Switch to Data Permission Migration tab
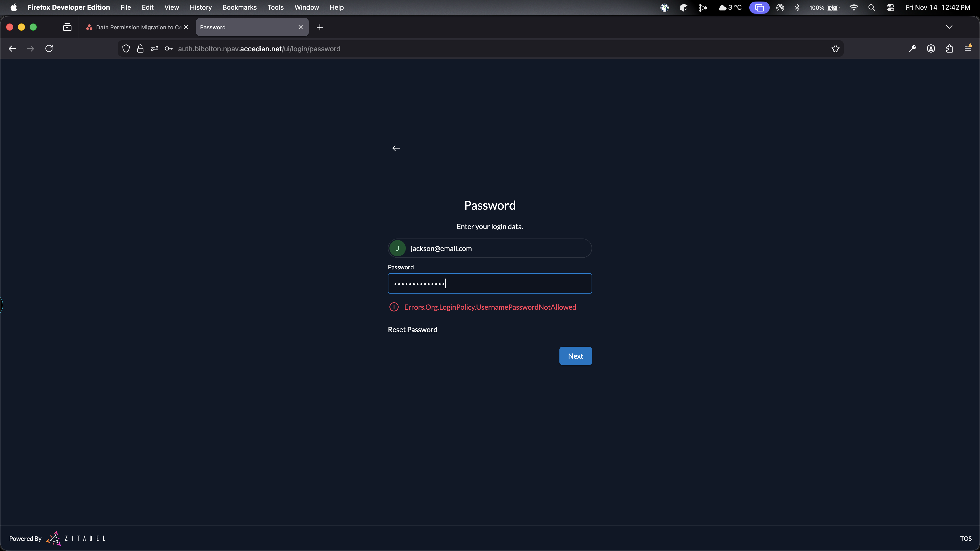The height and width of the screenshot is (551, 980). tap(135, 27)
